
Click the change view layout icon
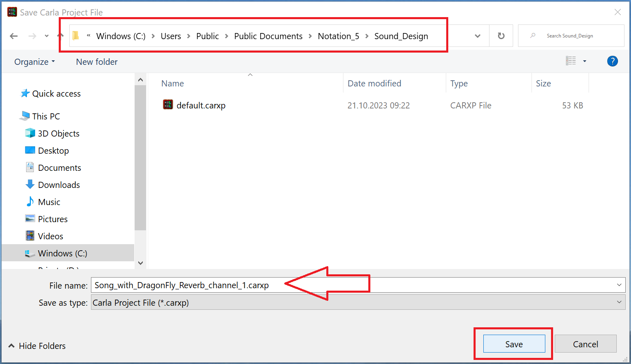[571, 61]
